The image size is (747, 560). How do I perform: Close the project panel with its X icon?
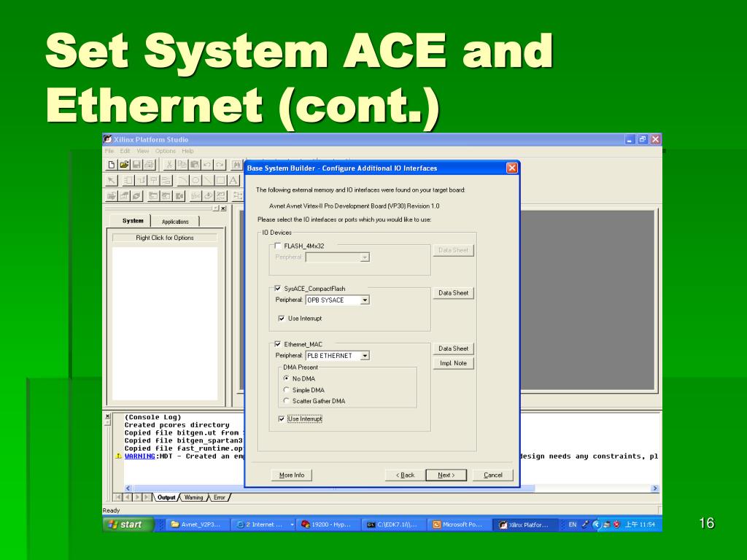coord(223,209)
